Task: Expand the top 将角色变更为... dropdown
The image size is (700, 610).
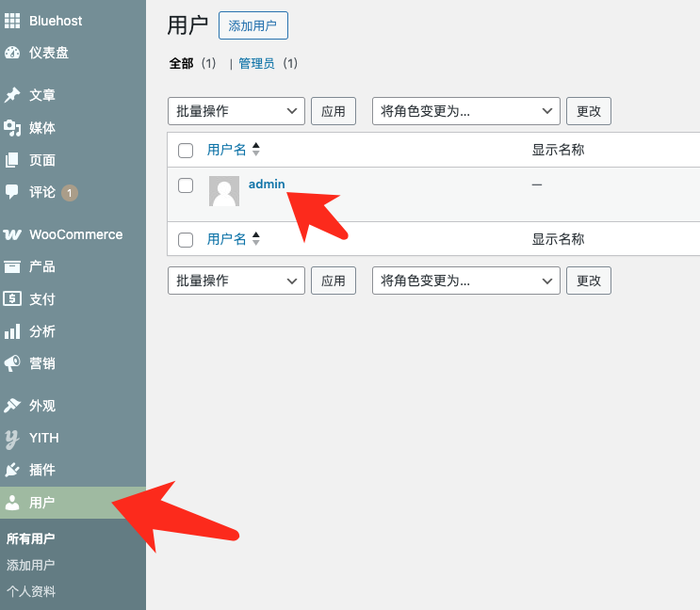Action: click(x=465, y=111)
